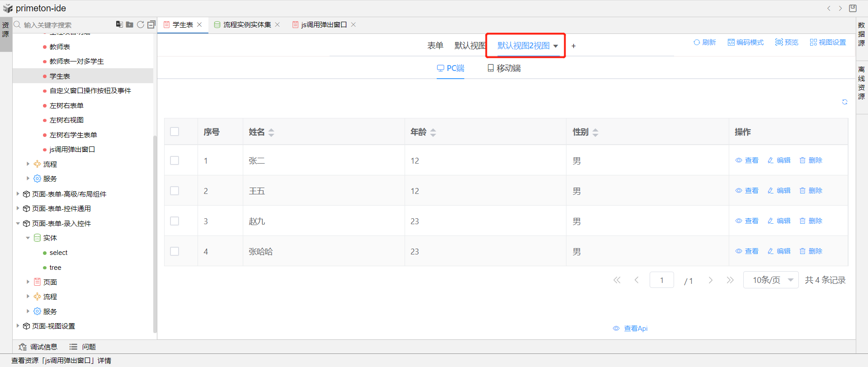
Task: Open the 10条/页 page size dropdown
Action: (771, 280)
